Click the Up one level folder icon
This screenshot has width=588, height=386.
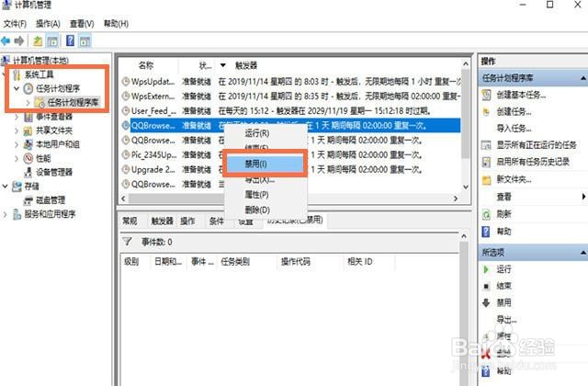coord(38,40)
